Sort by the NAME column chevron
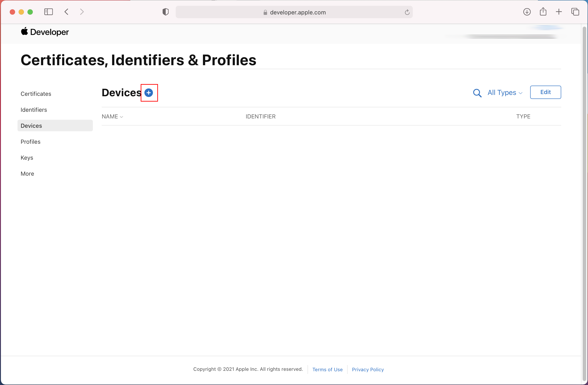The width and height of the screenshot is (588, 385). tap(121, 117)
